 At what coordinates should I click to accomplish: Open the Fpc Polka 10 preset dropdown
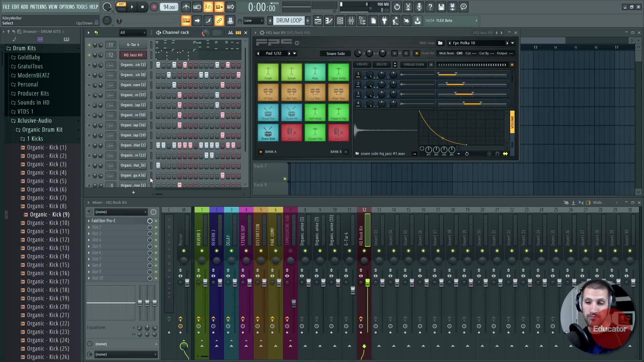point(512,43)
